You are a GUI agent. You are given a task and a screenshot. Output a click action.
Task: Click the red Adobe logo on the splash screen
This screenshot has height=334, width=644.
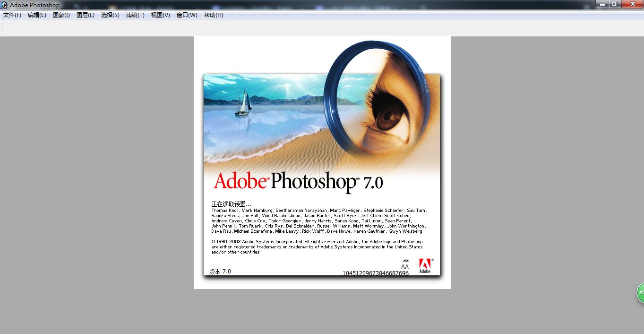[425, 266]
